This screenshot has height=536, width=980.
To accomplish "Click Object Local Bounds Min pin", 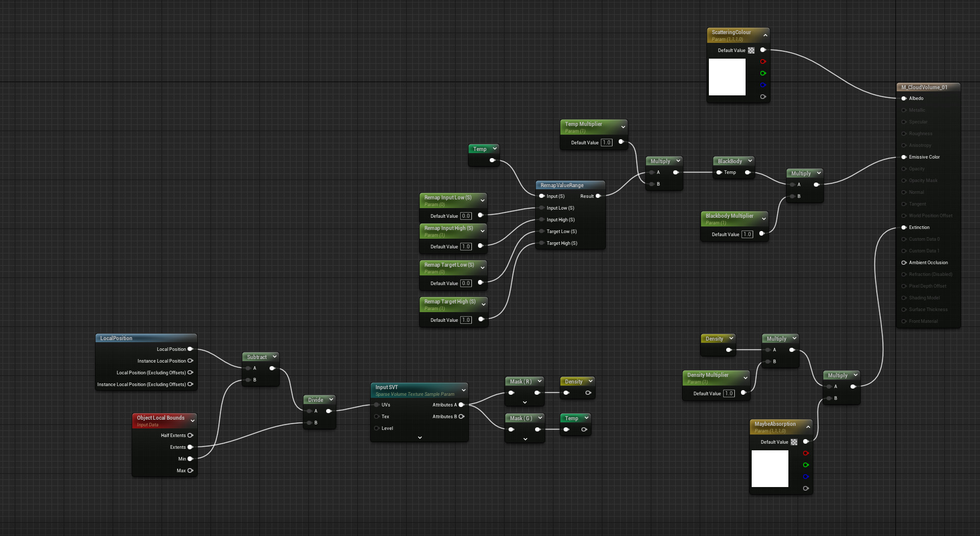I will click(x=190, y=459).
